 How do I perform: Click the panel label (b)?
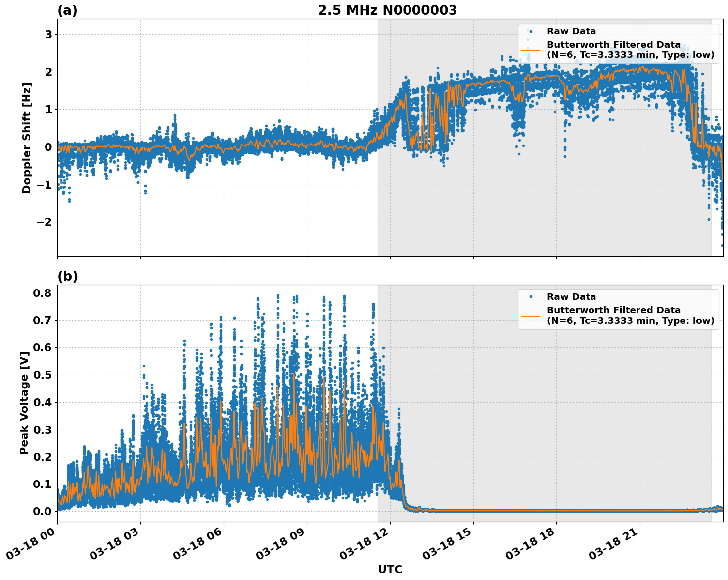point(67,276)
